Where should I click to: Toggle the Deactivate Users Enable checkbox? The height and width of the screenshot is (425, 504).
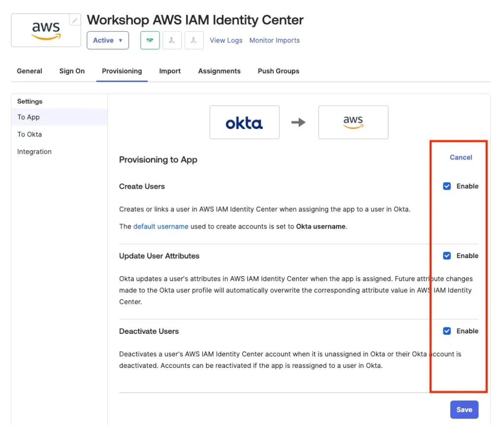click(447, 331)
